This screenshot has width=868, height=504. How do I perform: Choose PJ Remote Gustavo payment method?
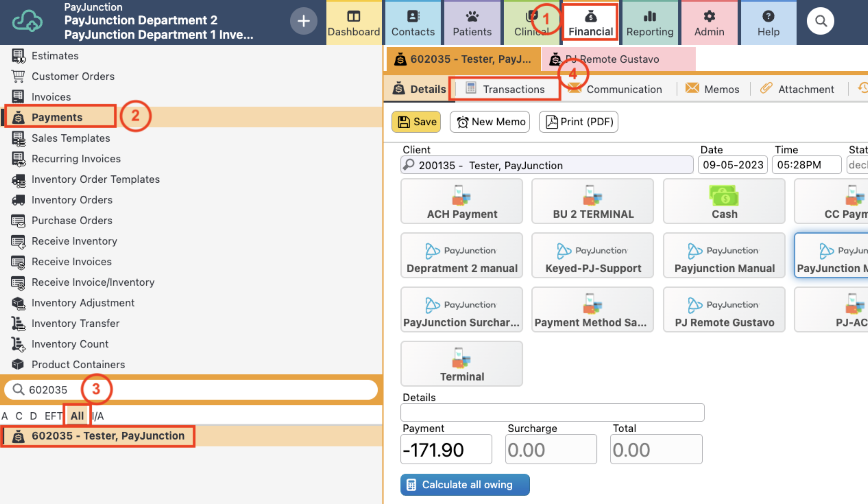[x=724, y=309]
